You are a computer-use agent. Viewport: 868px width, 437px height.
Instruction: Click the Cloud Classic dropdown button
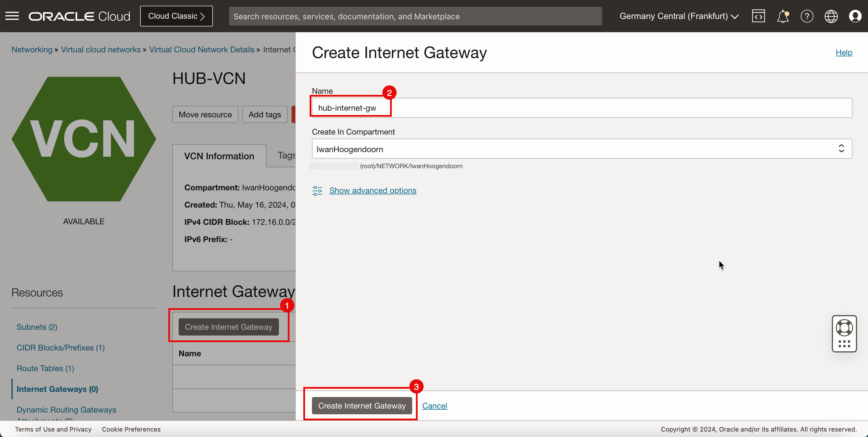(x=176, y=16)
